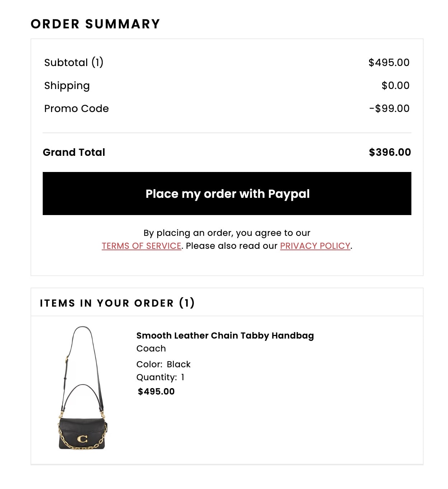
Task: Click the Place my order with Paypal button
Action: (x=227, y=194)
